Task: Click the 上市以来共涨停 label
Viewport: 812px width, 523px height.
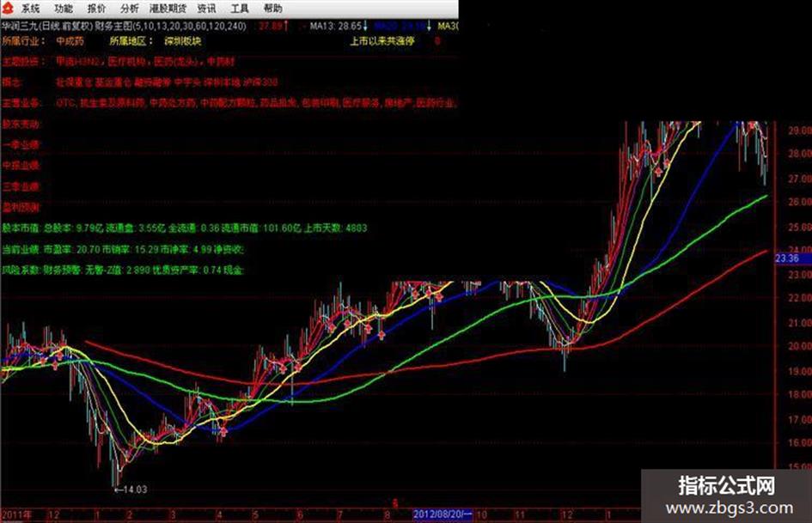Action: [382, 41]
